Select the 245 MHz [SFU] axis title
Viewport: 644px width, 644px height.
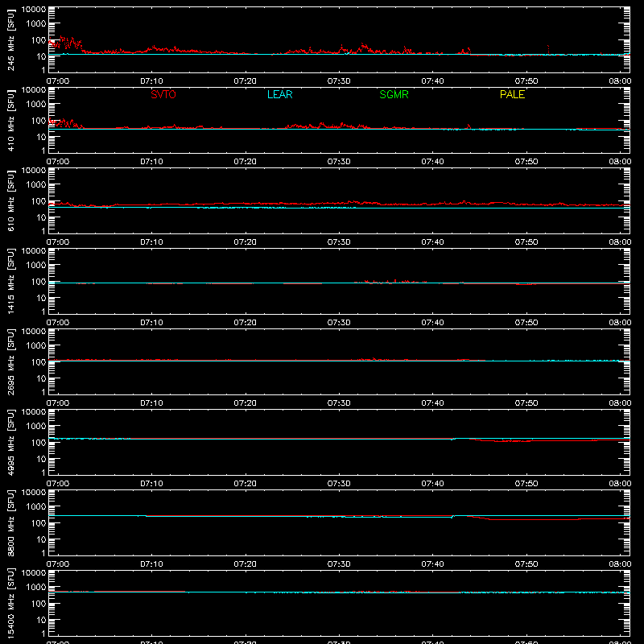(10, 40)
